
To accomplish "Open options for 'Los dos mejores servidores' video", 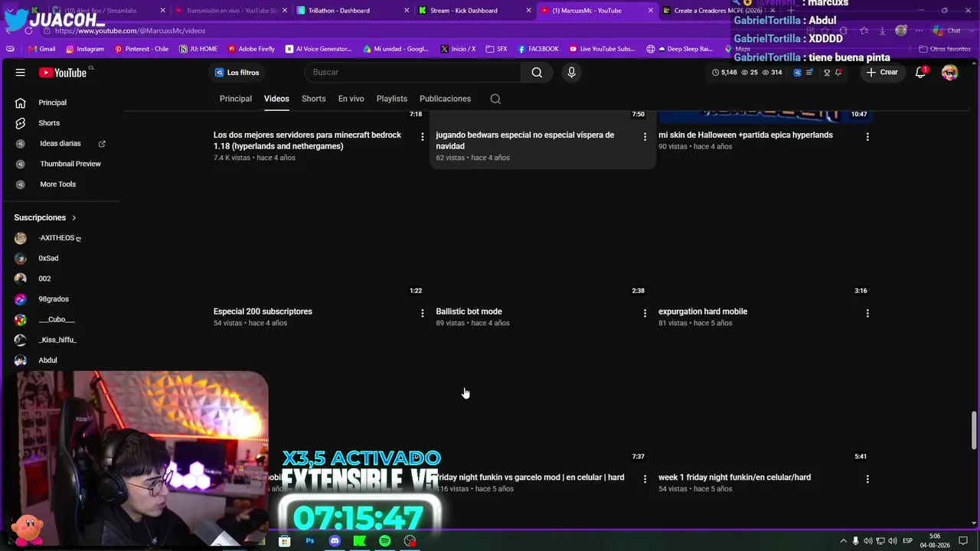I will [x=422, y=136].
